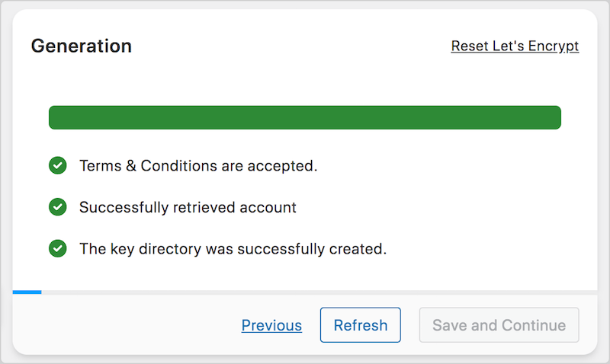Click the word accepted in first status line
Screen dimensions: 610x364
pyautogui.click(x=282, y=166)
